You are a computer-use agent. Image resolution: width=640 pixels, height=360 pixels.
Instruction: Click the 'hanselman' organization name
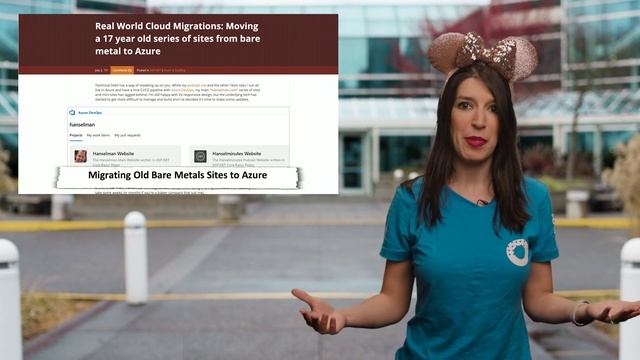point(82,124)
